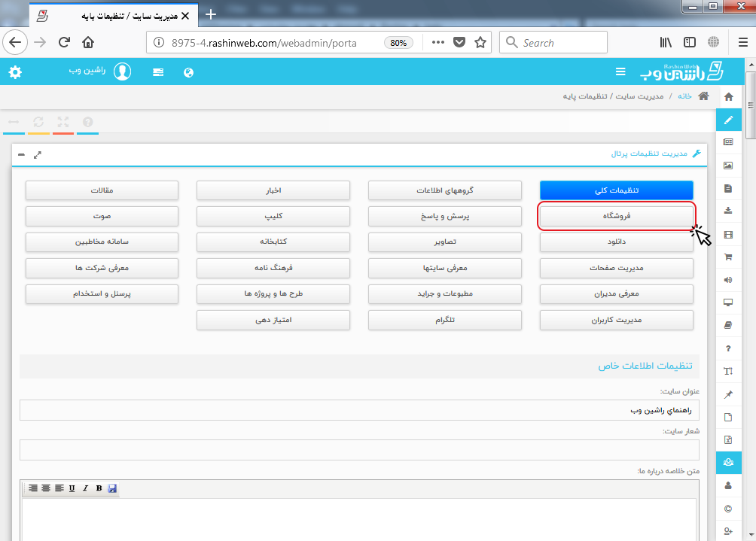Click the speaker icon in the sidebar
This screenshot has width=756, height=541.
[x=728, y=280]
